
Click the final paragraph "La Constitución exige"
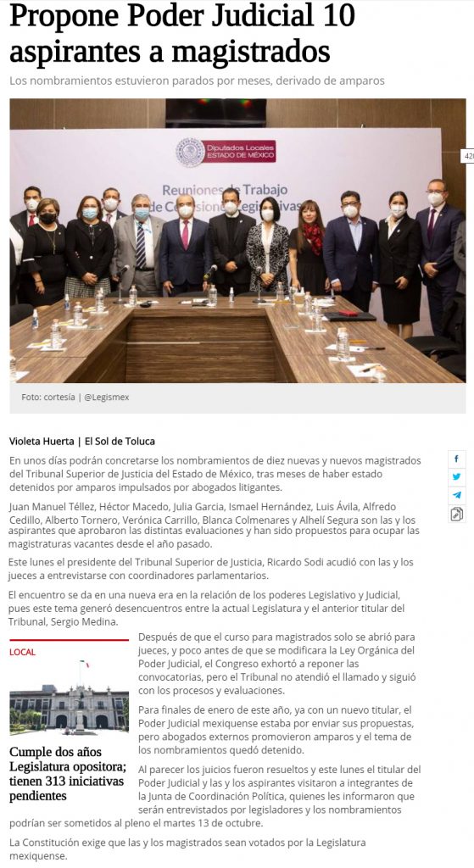[187, 849]
